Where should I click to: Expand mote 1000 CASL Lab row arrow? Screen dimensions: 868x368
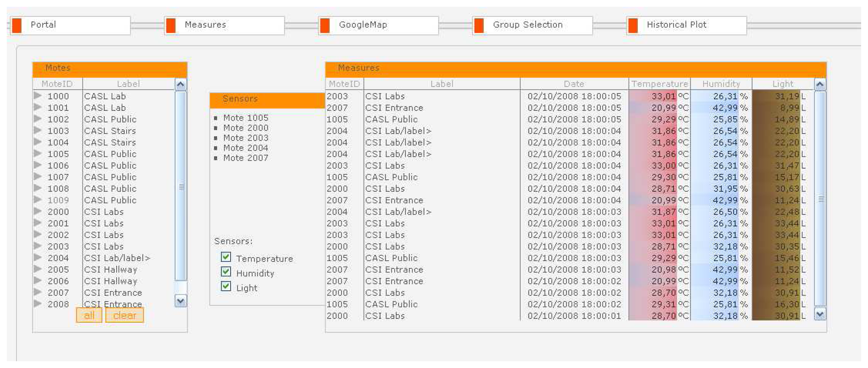click(38, 96)
